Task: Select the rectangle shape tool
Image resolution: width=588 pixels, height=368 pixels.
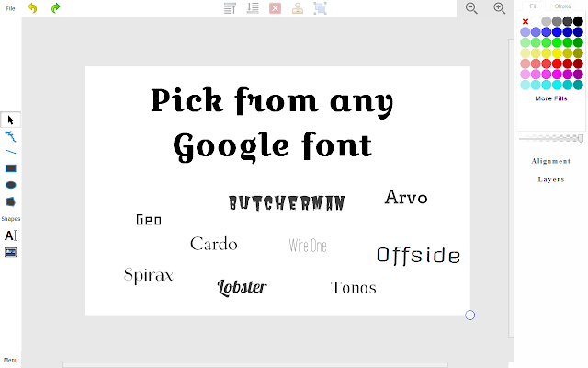Action: point(10,168)
